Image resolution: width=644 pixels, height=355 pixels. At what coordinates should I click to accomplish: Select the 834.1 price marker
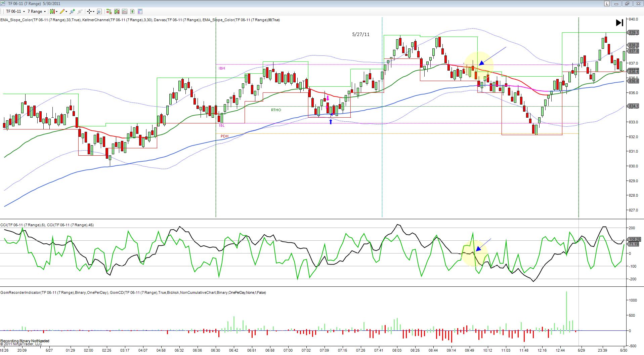point(633,106)
